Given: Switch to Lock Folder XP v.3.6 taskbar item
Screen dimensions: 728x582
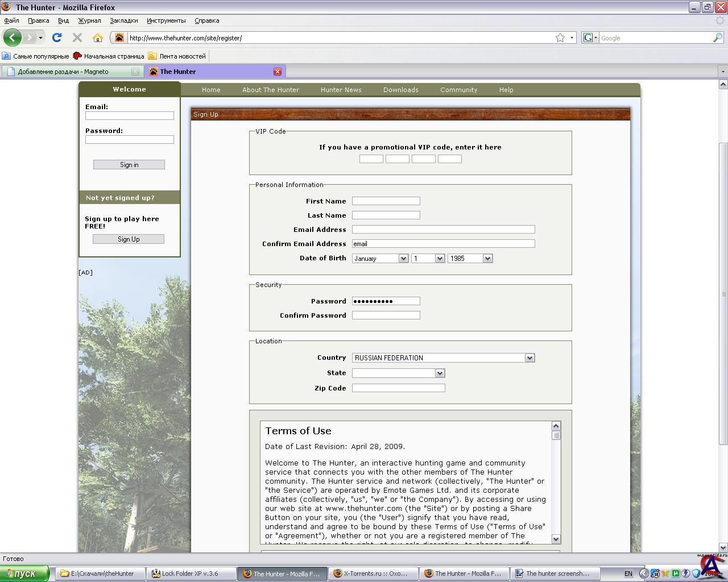Looking at the screenshot, I should 191,573.
